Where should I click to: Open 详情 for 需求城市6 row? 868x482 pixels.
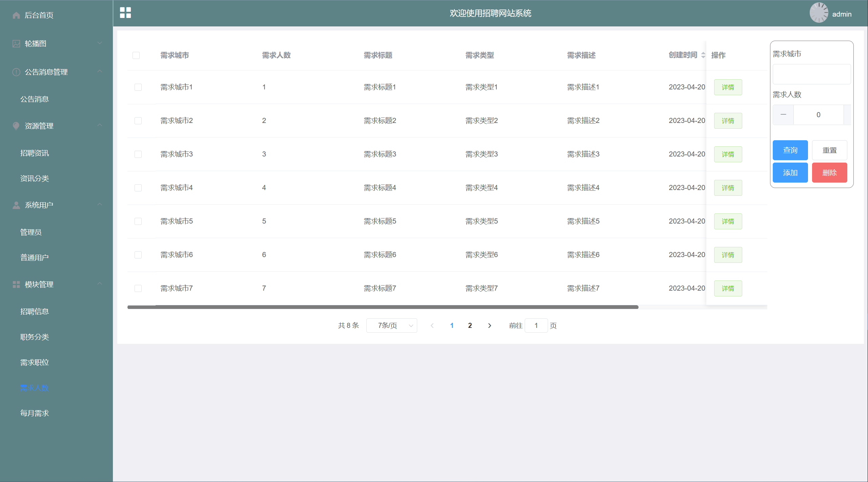pyautogui.click(x=728, y=255)
